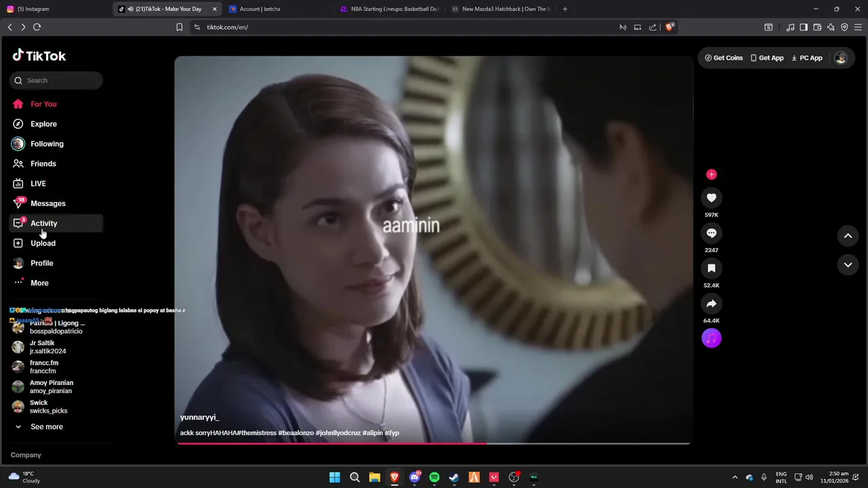Switch to the Account | betcha tab
Viewport: 868px width, 488px height.
tap(277, 9)
